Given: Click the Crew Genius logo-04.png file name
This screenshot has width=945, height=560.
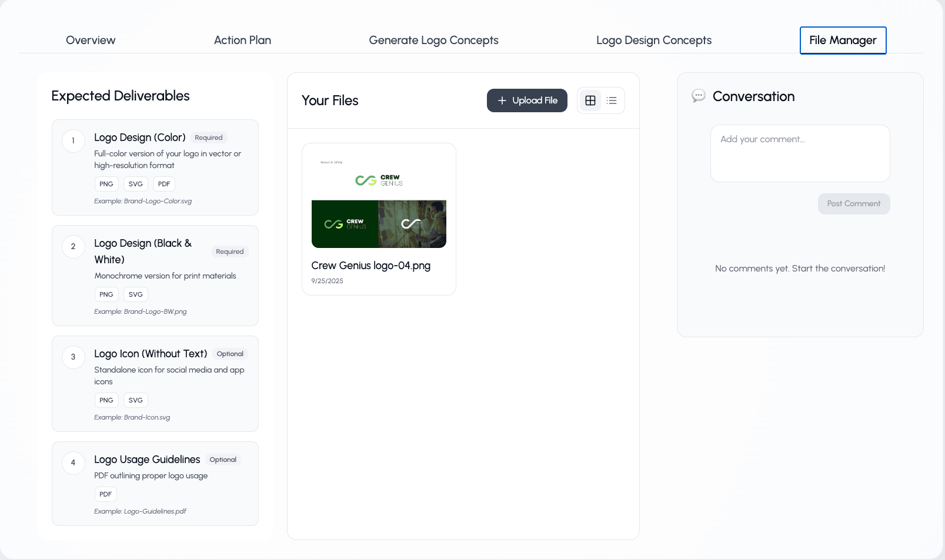Looking at the screenshot, I should 371,266.
